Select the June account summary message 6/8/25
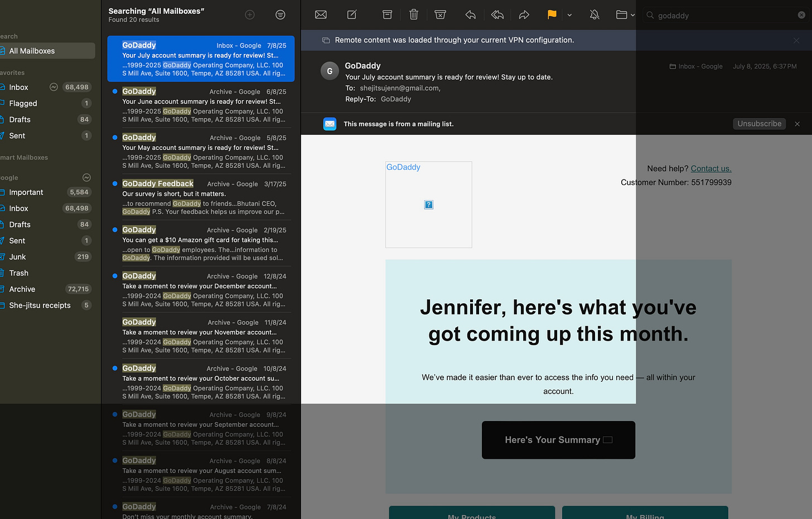Screen dimensions: 812x519 point(201,105)
